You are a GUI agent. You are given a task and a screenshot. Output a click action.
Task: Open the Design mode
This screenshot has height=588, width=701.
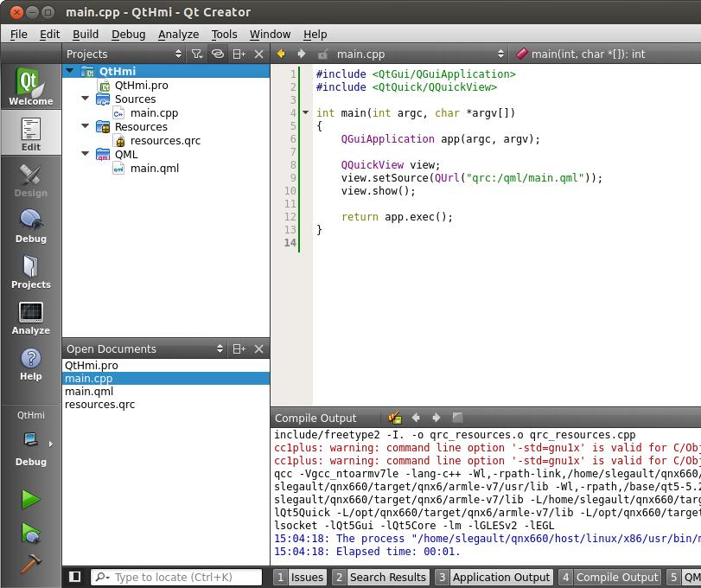tap(31, 179)
